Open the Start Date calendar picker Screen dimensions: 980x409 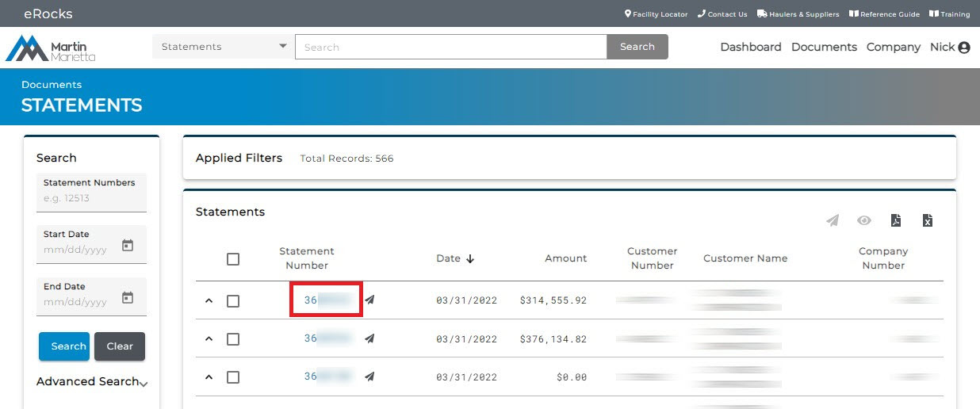click(x=128, y=246)
